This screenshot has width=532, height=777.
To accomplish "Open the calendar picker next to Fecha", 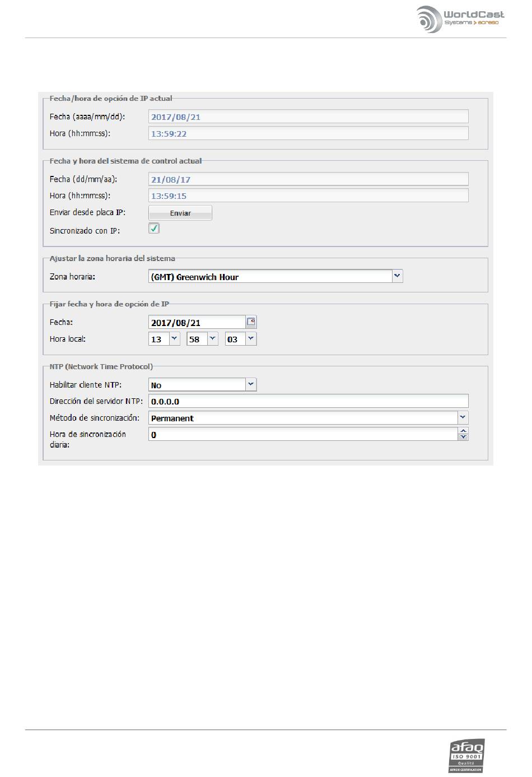I will [x=251, y=322].
